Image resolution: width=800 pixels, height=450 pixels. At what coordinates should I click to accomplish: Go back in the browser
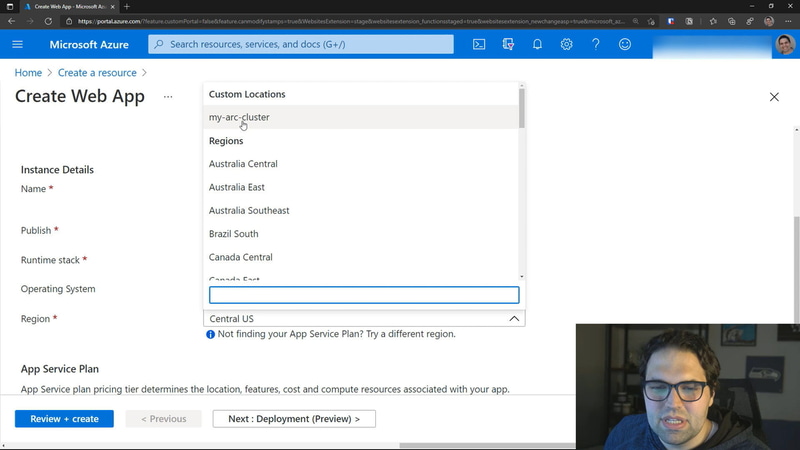(x=11, y=21)
